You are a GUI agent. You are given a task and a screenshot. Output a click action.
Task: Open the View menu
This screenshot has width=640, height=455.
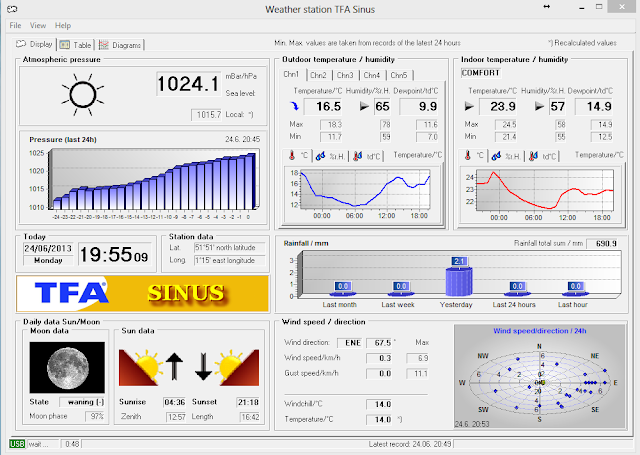coord(38,25)
